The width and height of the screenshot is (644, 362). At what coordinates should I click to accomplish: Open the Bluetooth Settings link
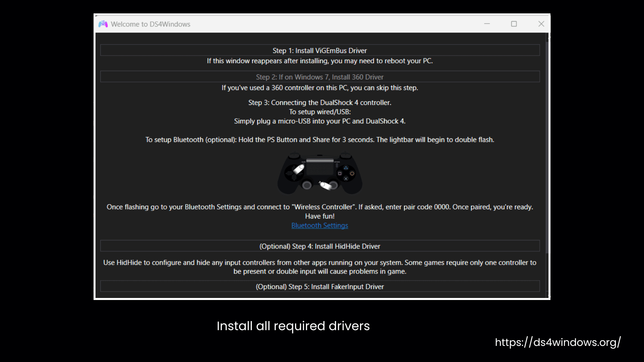[320, 226]
